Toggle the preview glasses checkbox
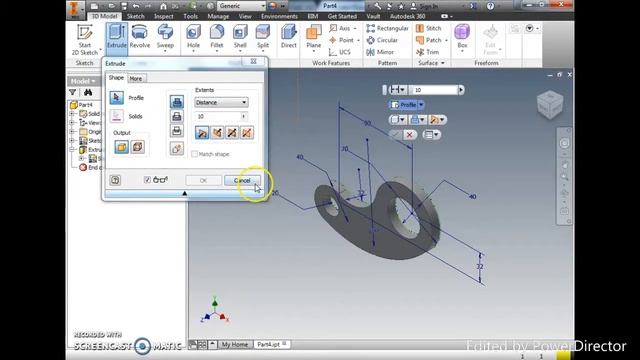This screenshot has height=360, width=640. coord(147,180)
